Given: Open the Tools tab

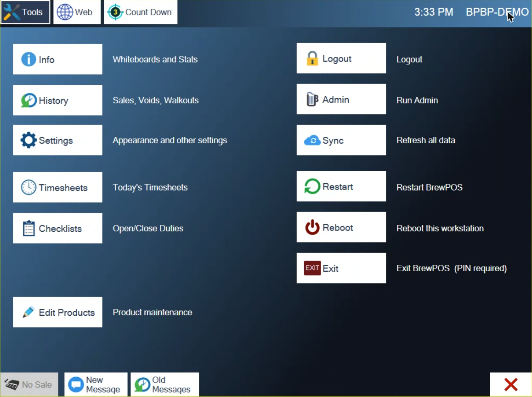Looking at the screenshot, I should [25, 12].
